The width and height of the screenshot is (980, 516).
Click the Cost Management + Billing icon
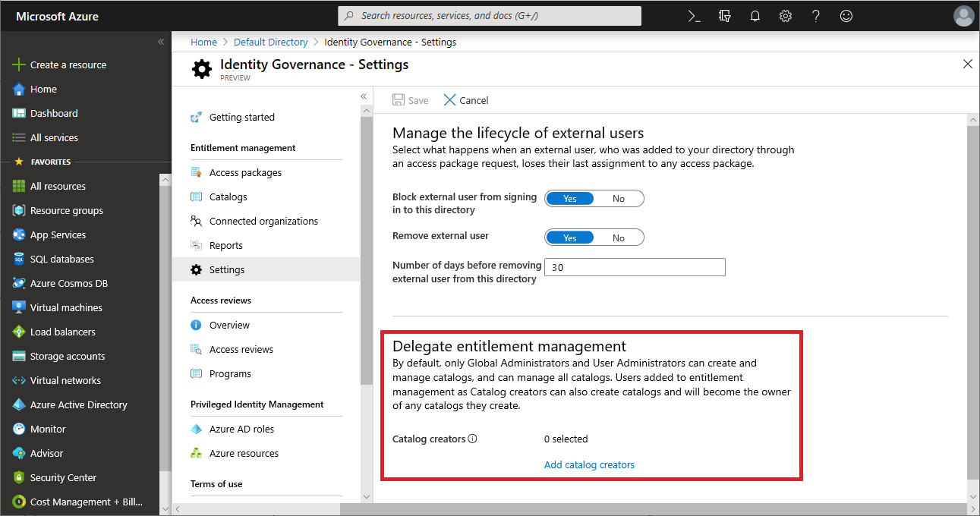click(x=19, y=502)
